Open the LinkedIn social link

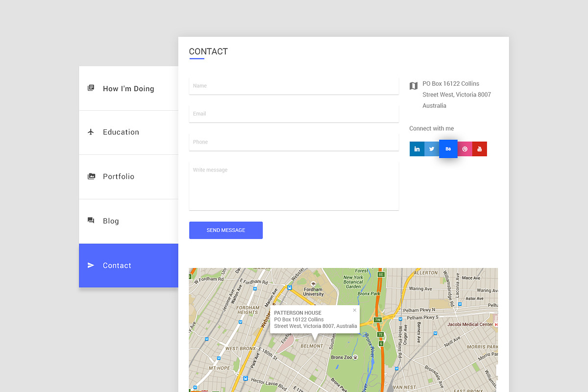click(417, 149)
